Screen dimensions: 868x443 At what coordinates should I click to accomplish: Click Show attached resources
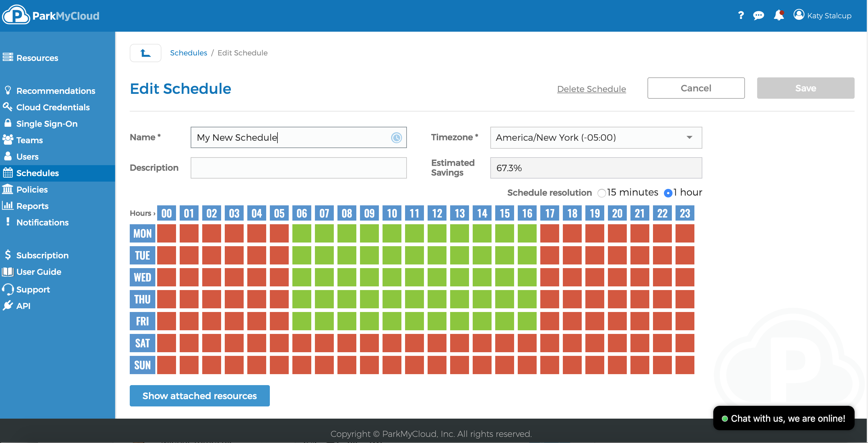[199, 396]
